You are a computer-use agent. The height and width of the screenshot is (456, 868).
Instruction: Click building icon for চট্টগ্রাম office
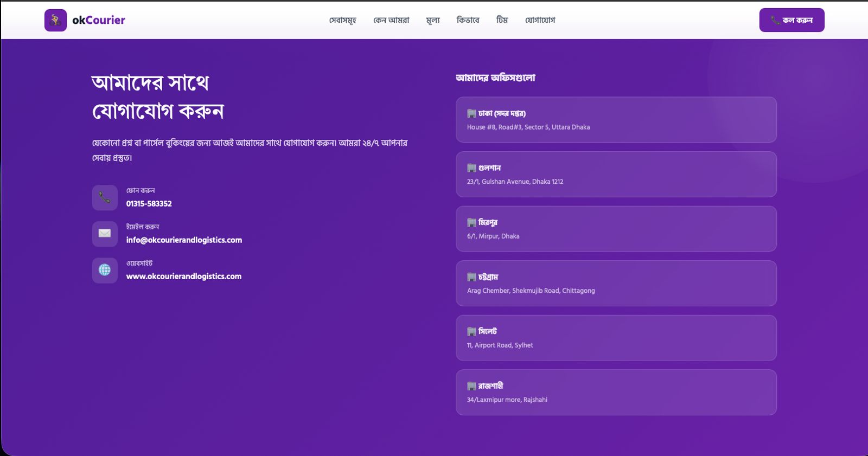[x=471, y=277]
